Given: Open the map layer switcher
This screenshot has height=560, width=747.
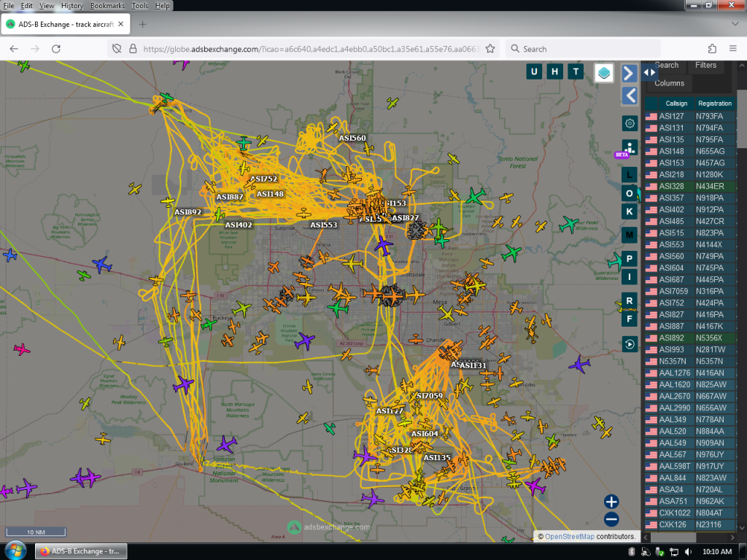Looking at the screenshot, I should (604, 73).
